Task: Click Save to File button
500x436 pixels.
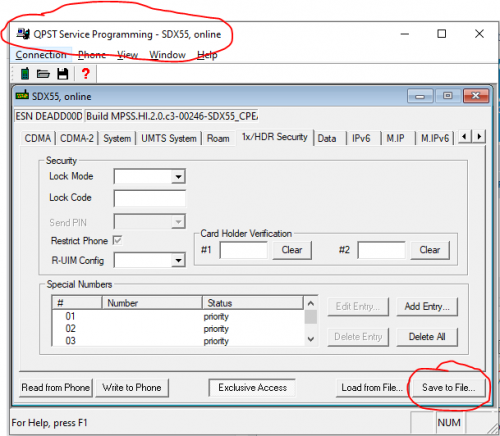Action: pyautogui.click(x=449, y=388)
